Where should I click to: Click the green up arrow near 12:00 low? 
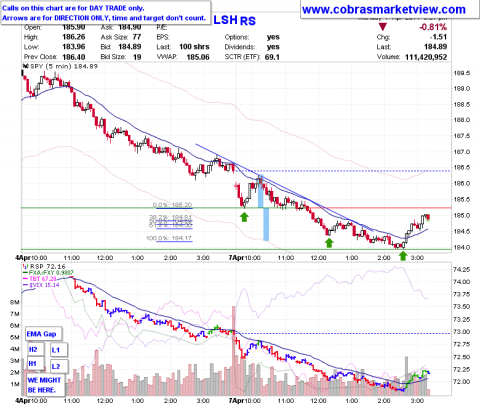coord(329,243)
